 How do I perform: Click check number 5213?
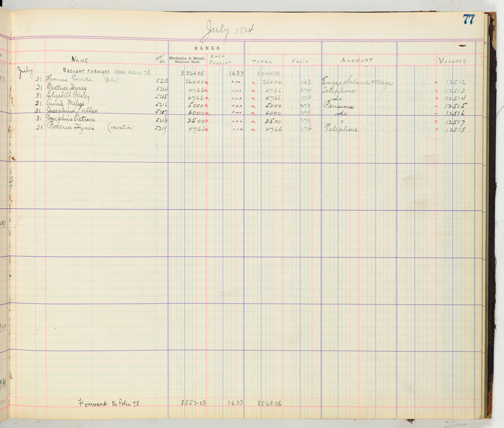(162, 81)
